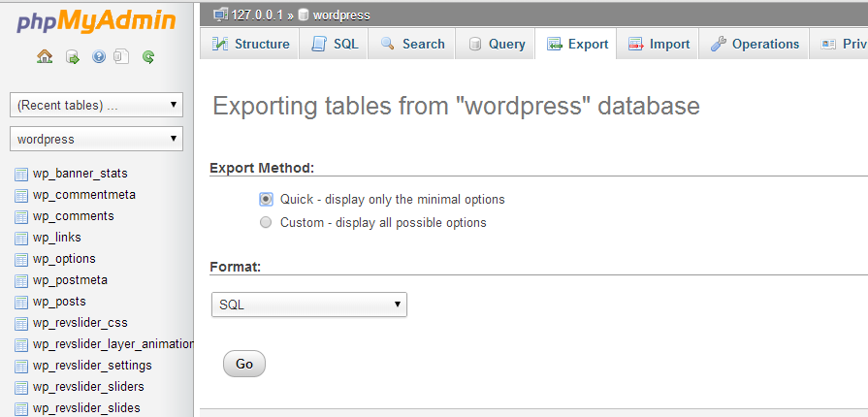This screenshot has width=868, height=417.
Task: Open the Operations tab
Action: click(754, 44)
